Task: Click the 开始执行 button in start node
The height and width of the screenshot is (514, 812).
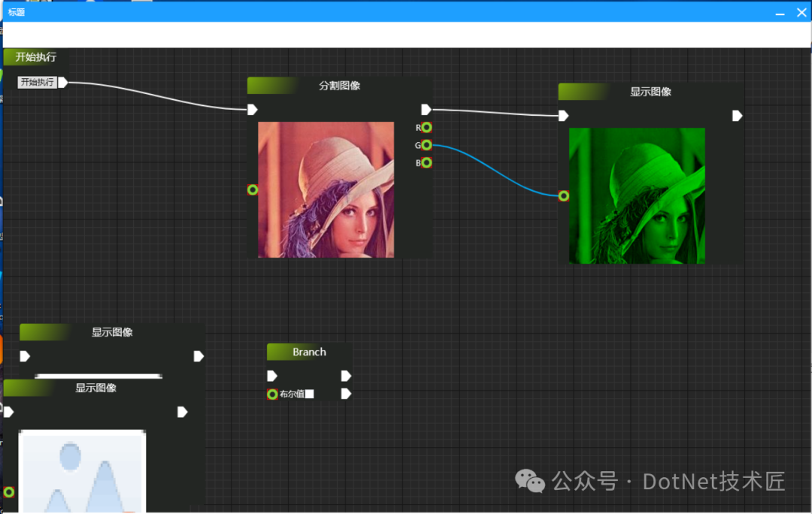Action: [37, 83]
